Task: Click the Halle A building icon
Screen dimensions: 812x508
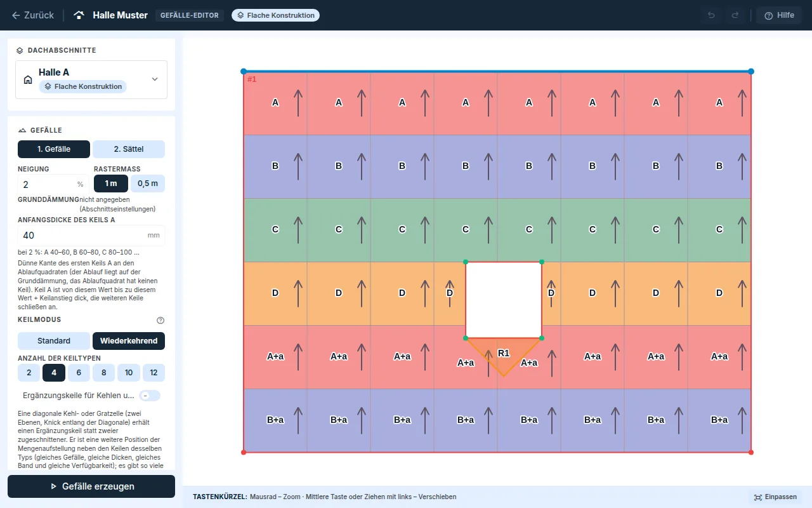Action: coord(28,80)
